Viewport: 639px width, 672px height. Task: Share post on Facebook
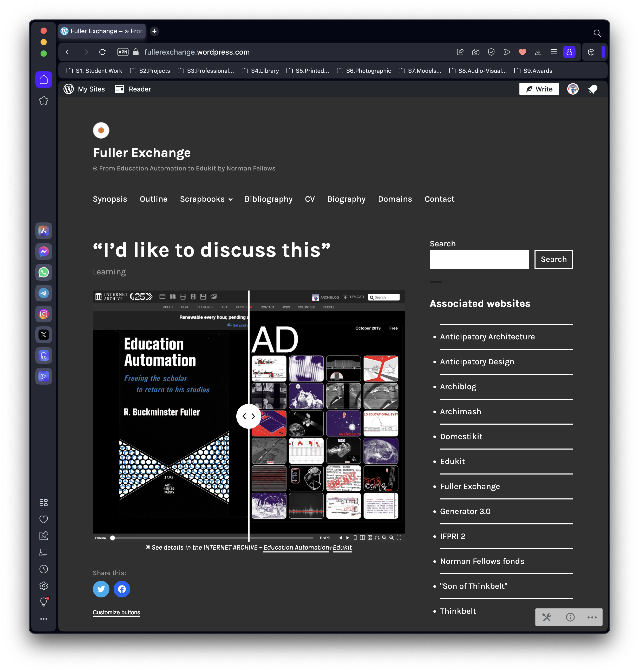click(x=122, y=589)
